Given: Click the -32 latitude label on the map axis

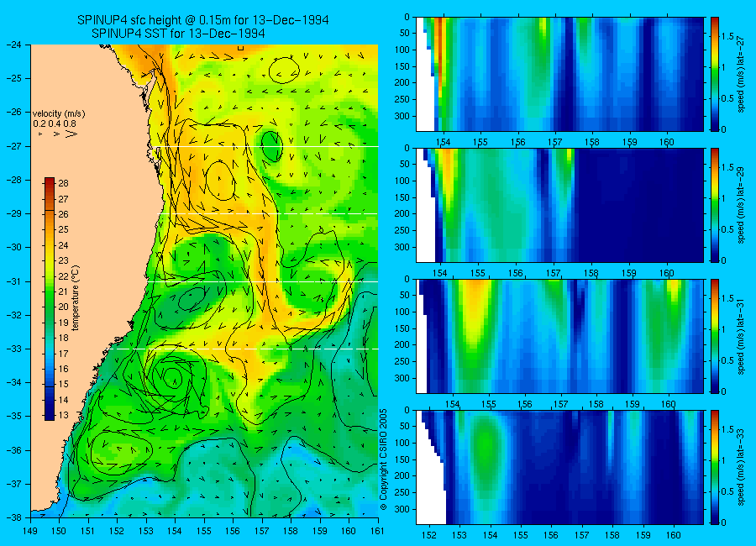Looking at the screenshot, I should click(15, 315).
